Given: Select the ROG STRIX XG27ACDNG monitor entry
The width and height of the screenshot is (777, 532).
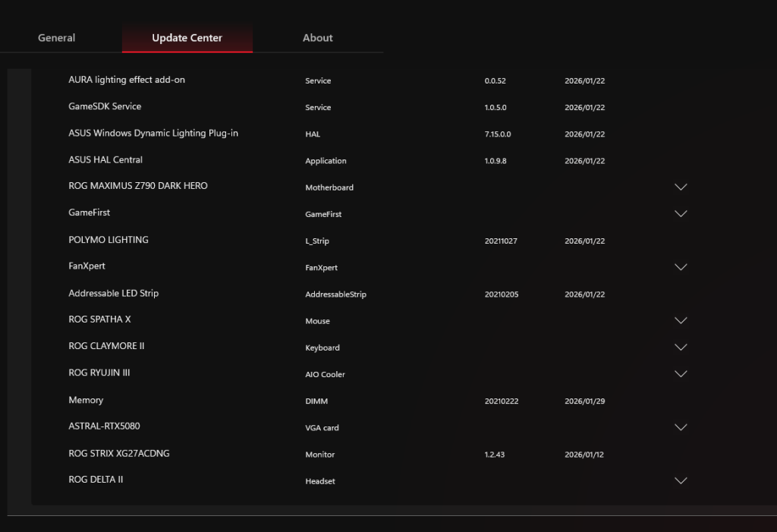Looking at the screenshot, I should 119,454.
